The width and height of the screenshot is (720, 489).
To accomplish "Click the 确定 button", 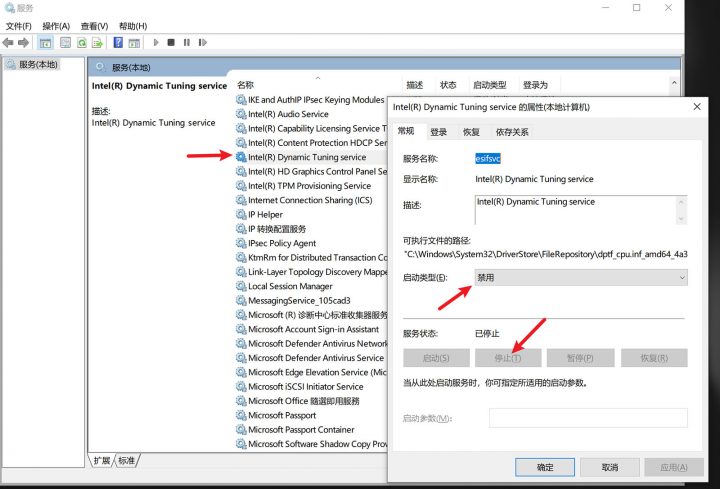I will (545, 467).
